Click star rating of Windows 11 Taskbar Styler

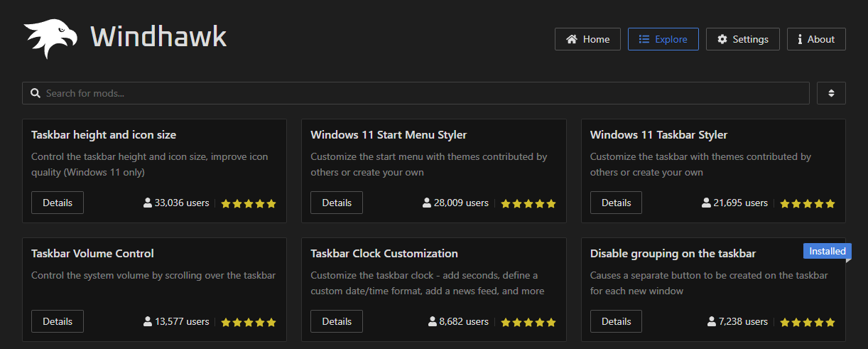click(808, 203)
